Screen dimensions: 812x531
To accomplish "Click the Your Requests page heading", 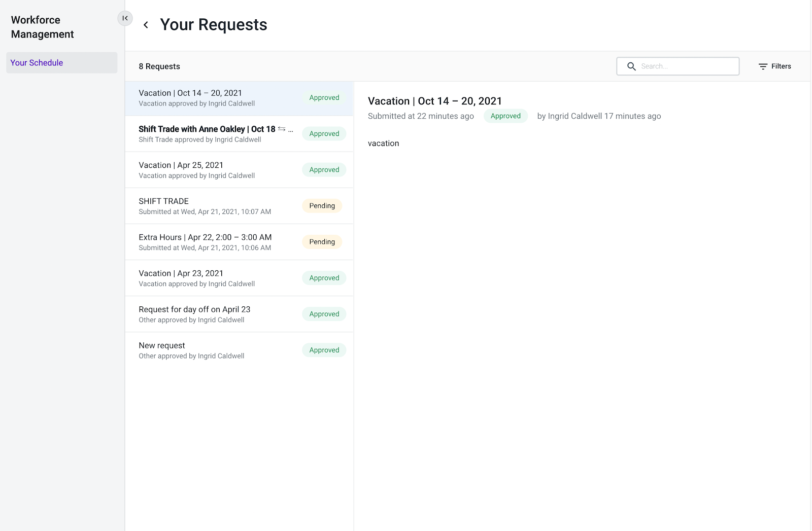I will click(x=214, y=25).
